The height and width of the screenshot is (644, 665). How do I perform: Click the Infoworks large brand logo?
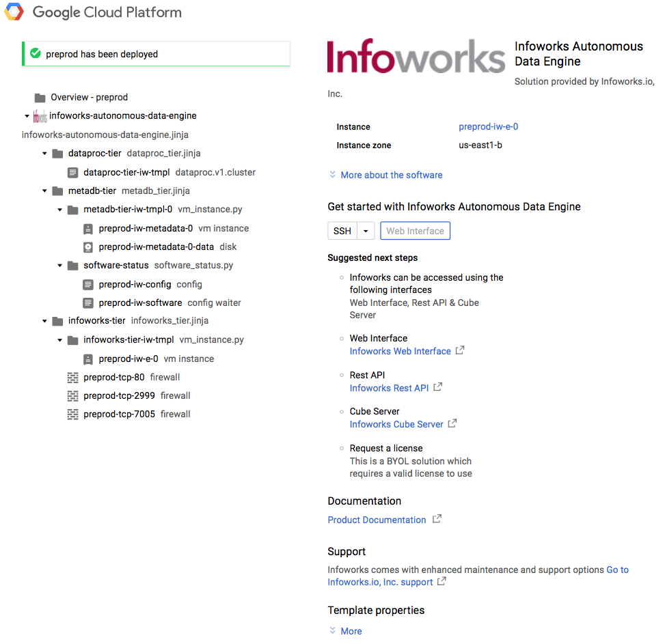(x=416, y=57)
